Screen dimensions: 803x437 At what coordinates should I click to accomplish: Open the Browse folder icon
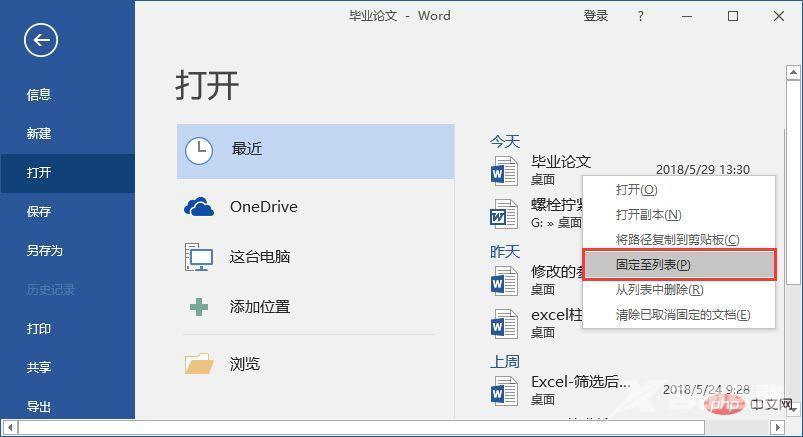pyautogui.click(x=199, y=364)
